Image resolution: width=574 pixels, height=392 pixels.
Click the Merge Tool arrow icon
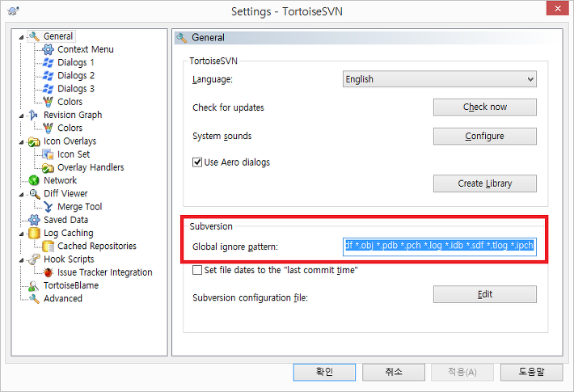click(x=48, y=207)
